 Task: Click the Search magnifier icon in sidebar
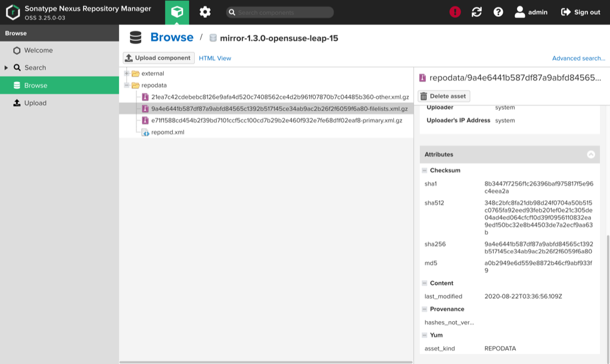click(17, 68)
